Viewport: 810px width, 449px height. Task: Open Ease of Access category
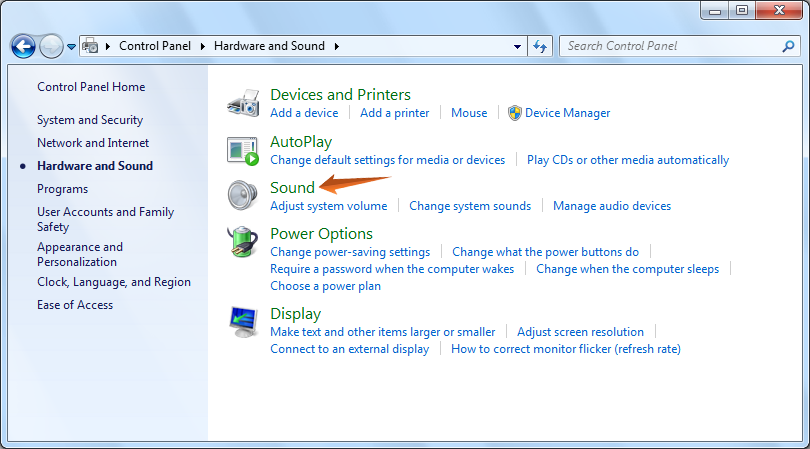click(x=75, y=305)
